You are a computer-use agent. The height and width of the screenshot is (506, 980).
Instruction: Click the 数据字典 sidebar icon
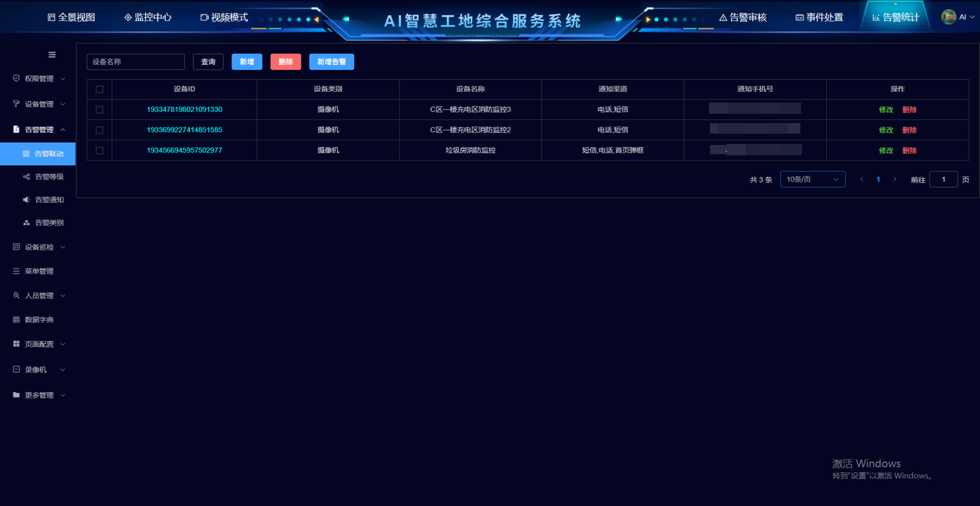click(17, 320)
